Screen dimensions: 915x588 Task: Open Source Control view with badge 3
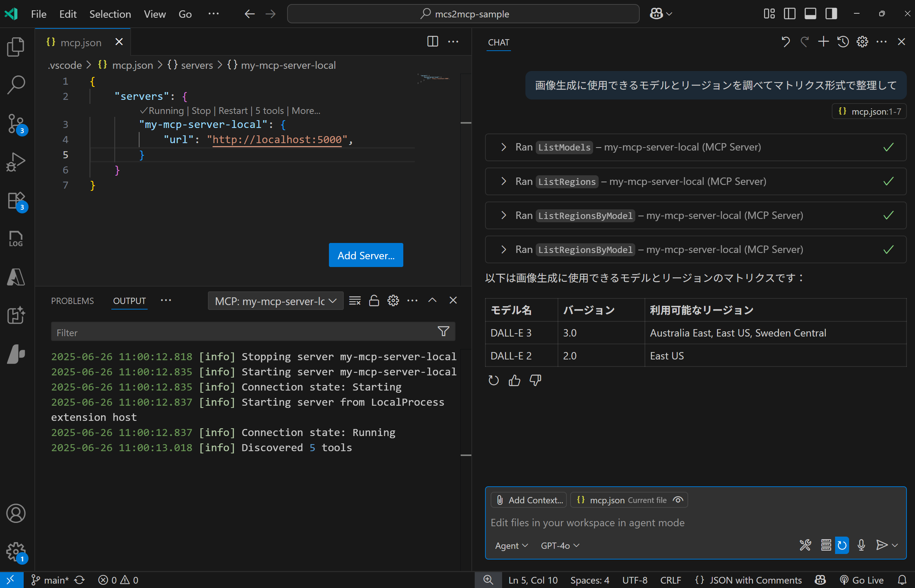(x=16, y=124)
